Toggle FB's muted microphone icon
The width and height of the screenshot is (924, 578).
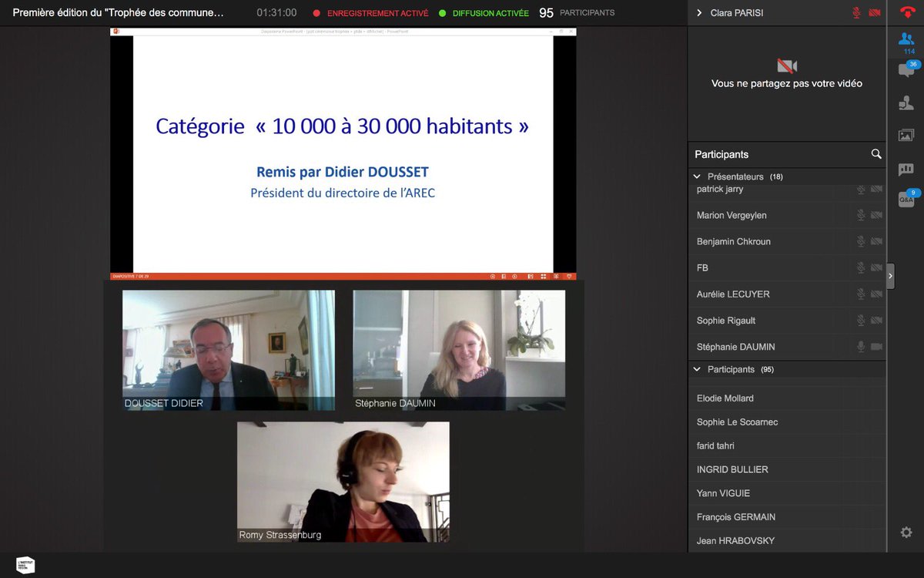[x=861, y=267]
